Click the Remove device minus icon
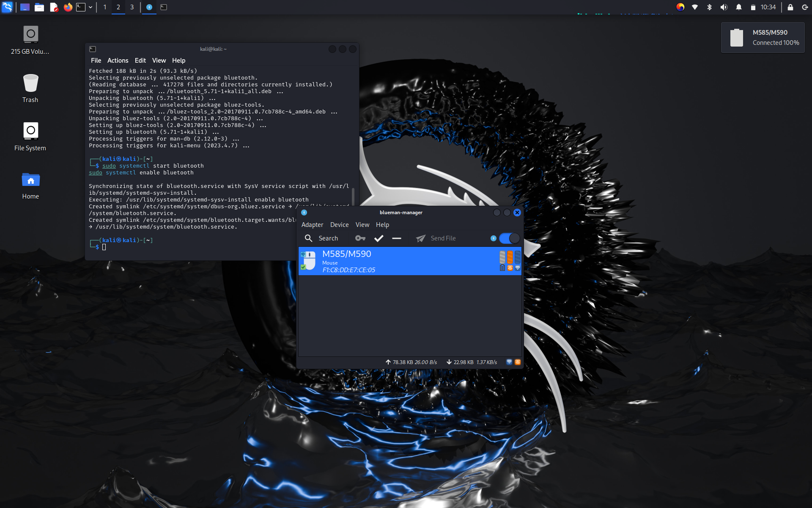Image resolution: width=812 pixels, height=508 pixels. click(x=396, y=238)
